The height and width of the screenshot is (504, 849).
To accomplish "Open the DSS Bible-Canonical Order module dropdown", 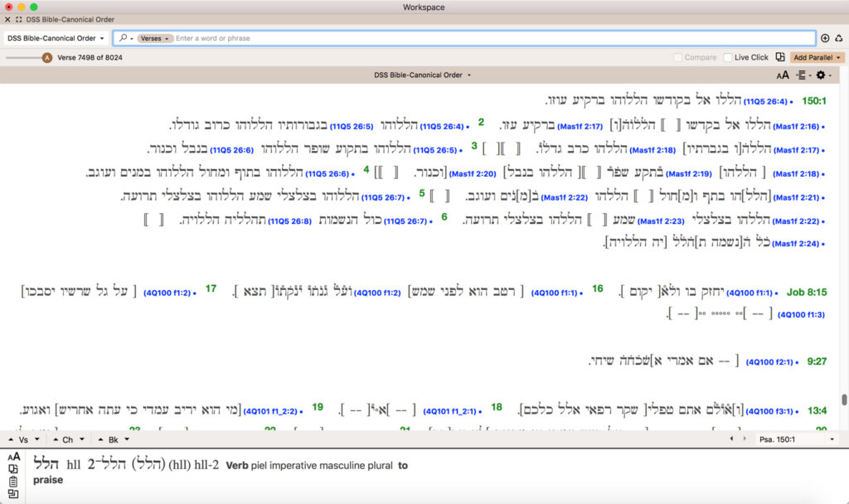I will point(56,38).
